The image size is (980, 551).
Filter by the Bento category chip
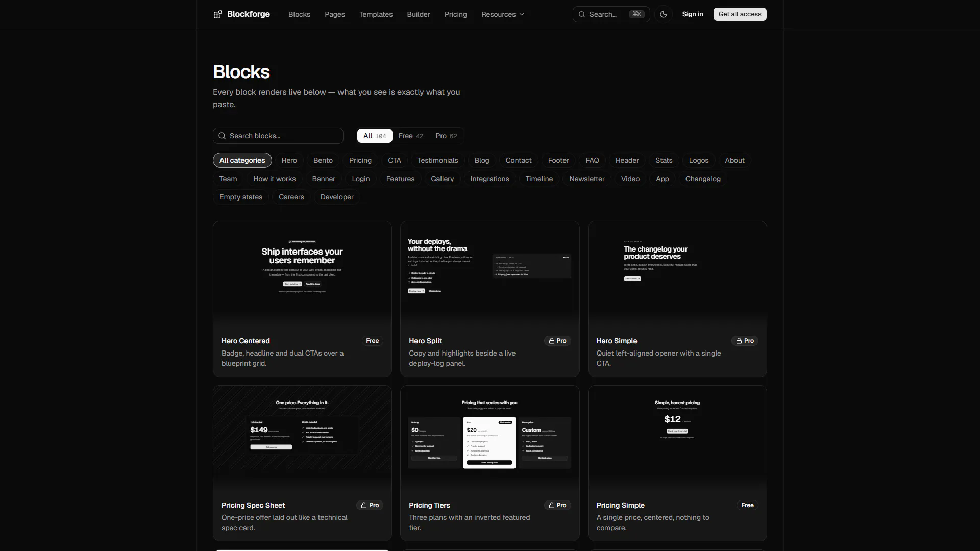point(323,160)
